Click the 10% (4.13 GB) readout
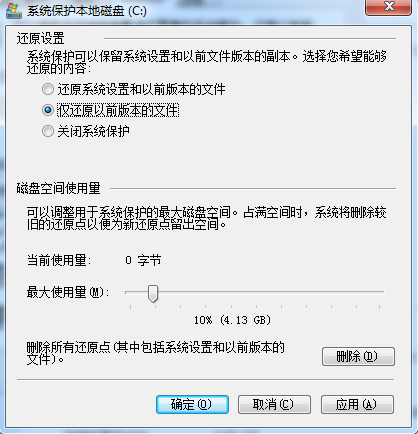Viewport: 418px width, 434px height. (x=232, y=320)
